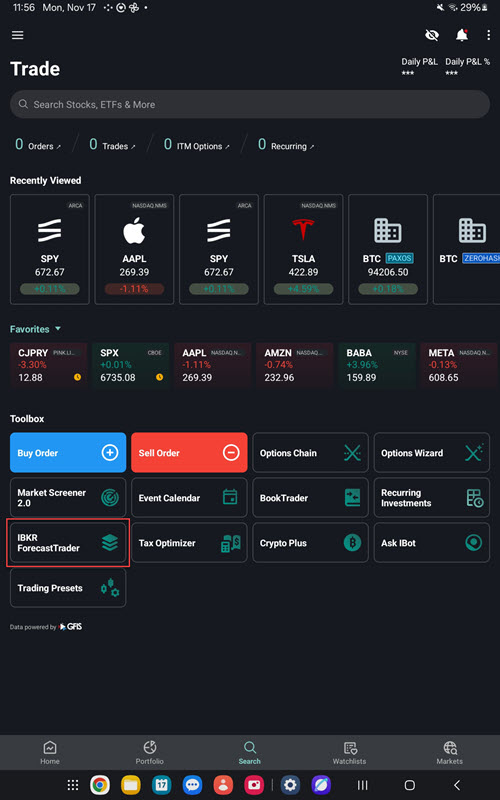Open the Event Calendar tool

pyautogui.click(x=189, y=497)
